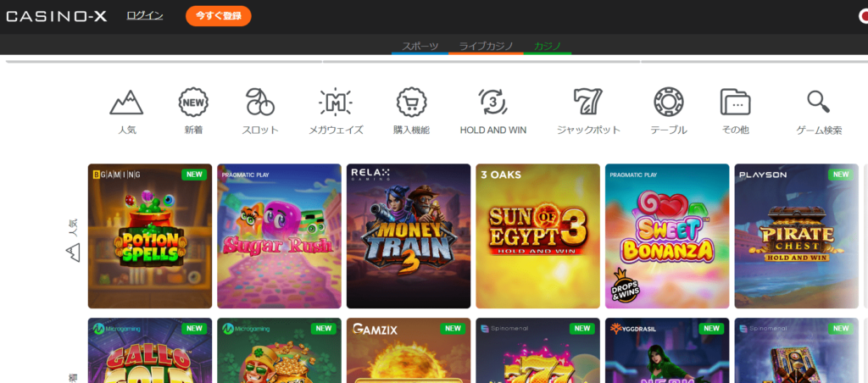Click the CASINO-X logo
868x383 pixels.
click(57, 17)
